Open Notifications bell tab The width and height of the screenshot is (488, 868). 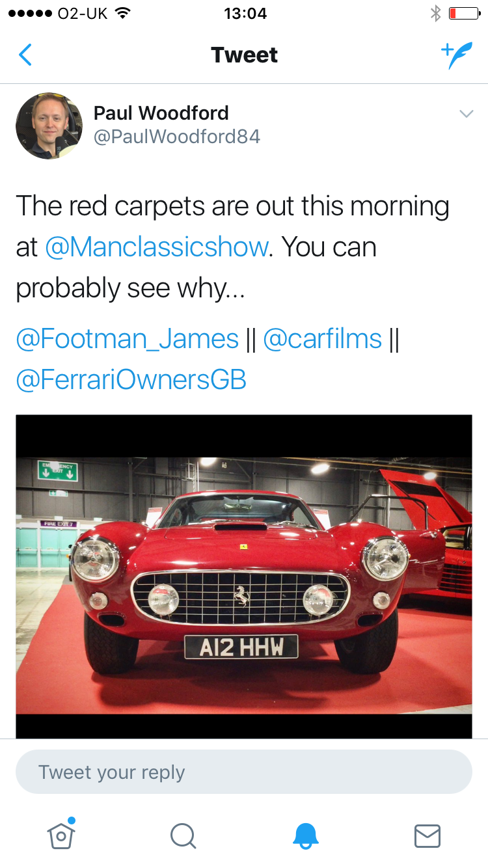pyautogui.click(x=305, y=836)
